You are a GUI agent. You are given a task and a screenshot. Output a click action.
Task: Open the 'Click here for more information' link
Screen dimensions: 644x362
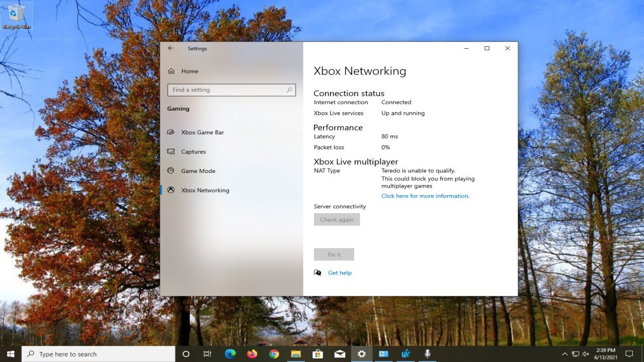coord(425,196)
